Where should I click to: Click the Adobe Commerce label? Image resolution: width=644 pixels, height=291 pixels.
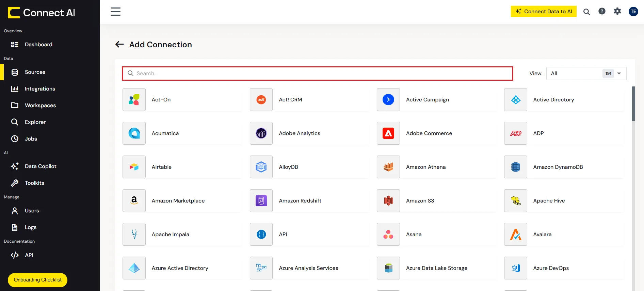click(x=429, y=133)
